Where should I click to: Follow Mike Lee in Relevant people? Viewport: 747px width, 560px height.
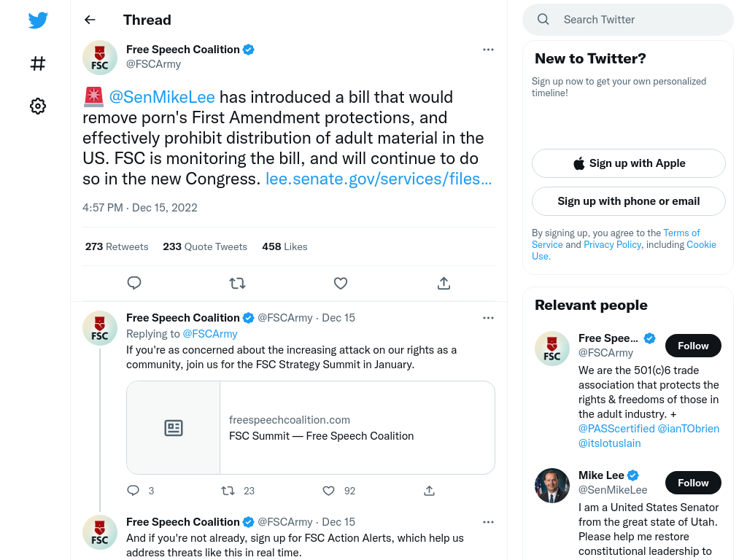pos(693,483)
